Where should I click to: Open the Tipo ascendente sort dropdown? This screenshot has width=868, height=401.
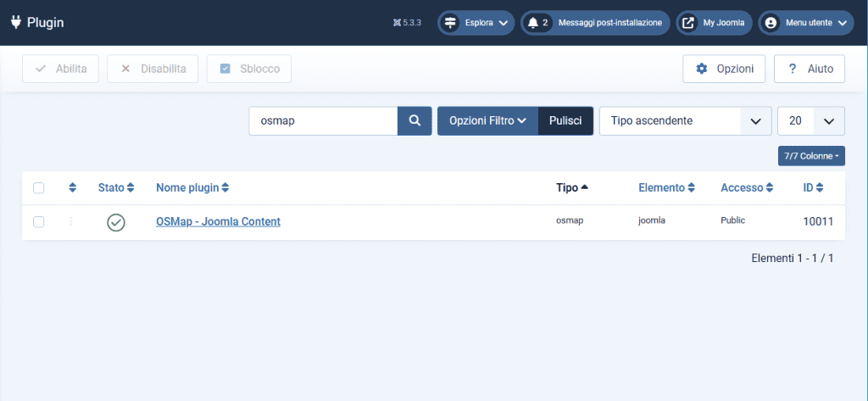tap(685, 120)
